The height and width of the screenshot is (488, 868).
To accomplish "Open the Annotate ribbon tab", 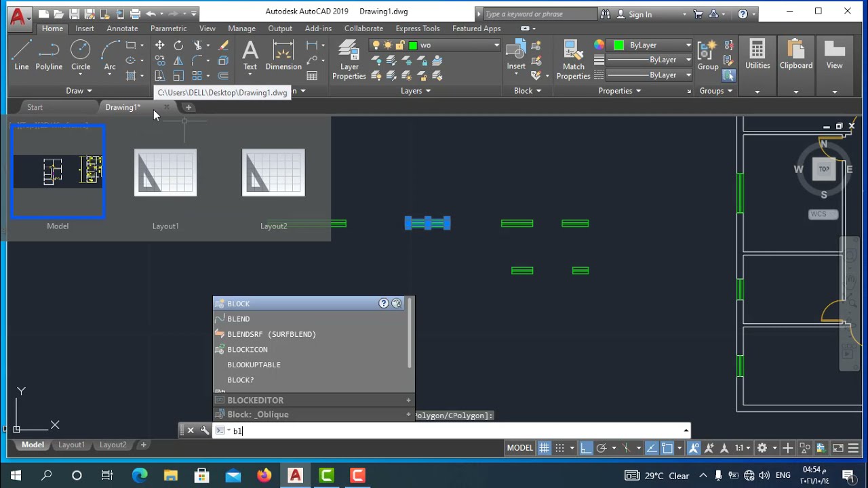I will (x=122, y=28).
